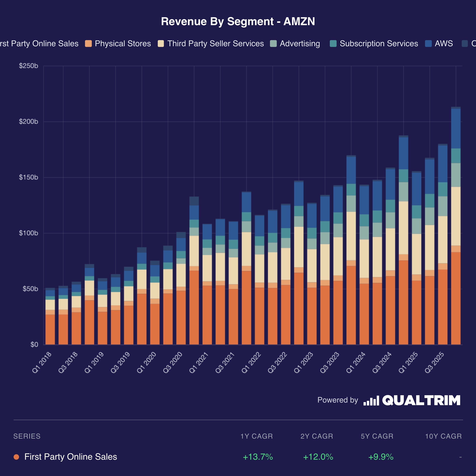Toggle Third Party Seller Services legend swatch

[x=161, y=44]
